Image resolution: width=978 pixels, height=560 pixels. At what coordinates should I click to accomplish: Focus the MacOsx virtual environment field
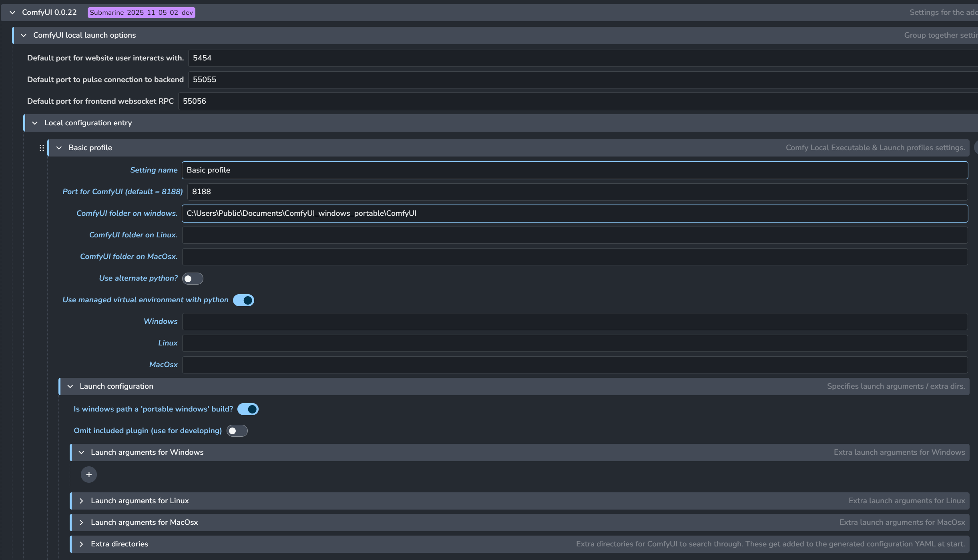[x=575, y=365]
